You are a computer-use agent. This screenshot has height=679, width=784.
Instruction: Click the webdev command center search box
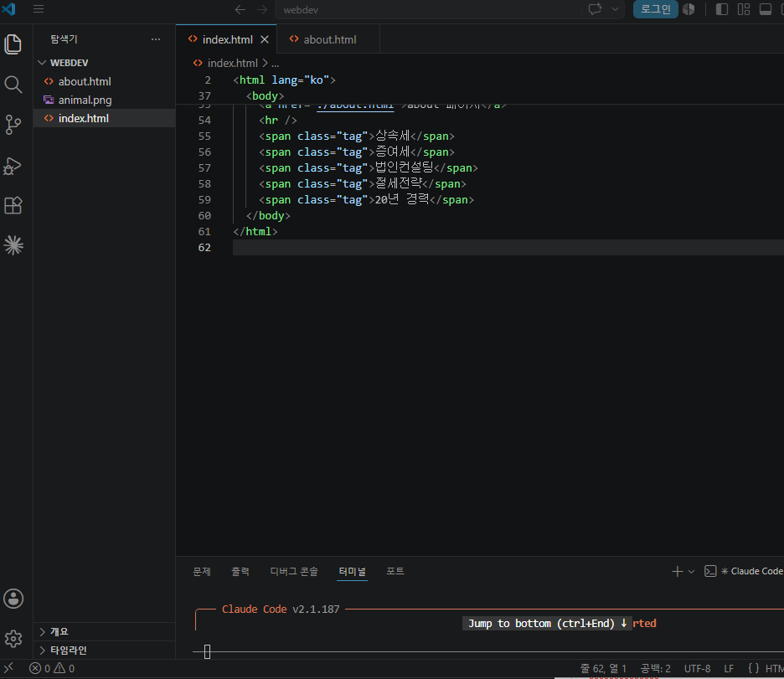[429, 9]
